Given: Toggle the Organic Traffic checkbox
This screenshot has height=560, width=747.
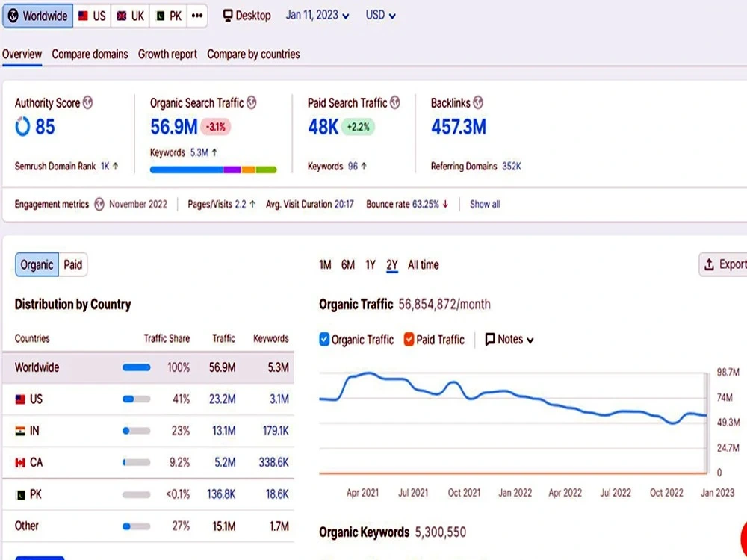Looking at the screenshot, I should click(324, 339).
